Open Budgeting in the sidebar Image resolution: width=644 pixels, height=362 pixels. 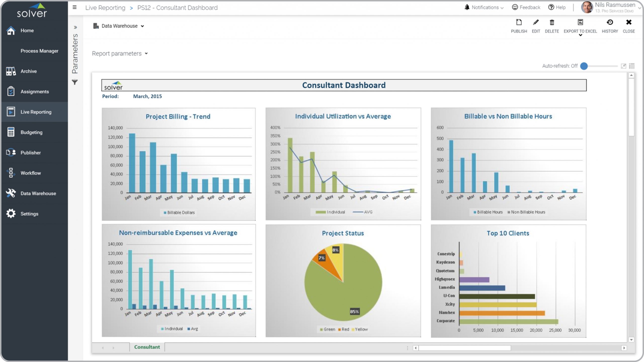31,132
